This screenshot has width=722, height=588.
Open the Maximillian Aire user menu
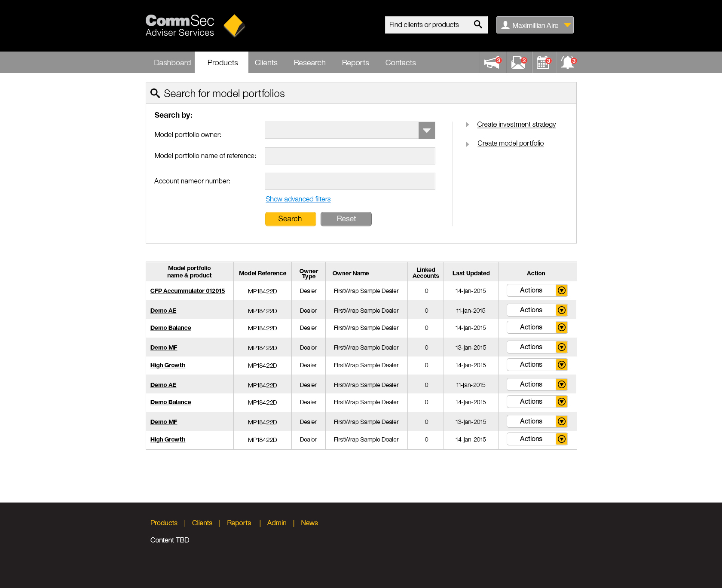pos(535,25)
